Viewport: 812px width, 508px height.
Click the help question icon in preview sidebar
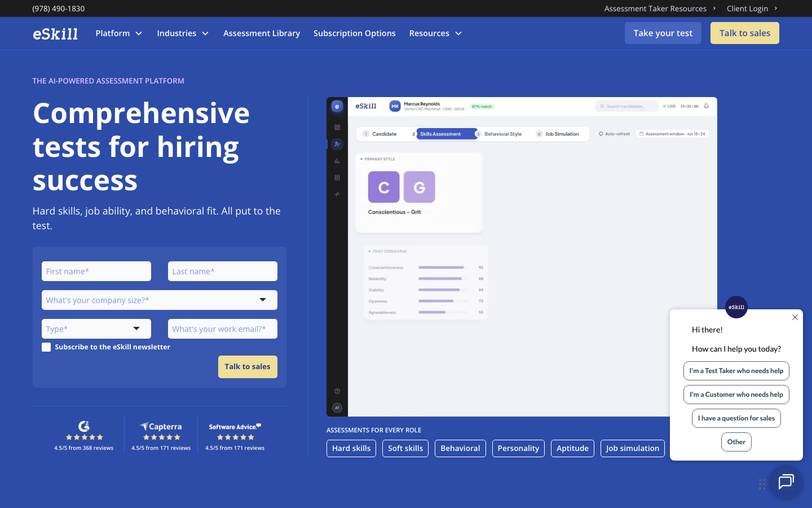point(337,391)
